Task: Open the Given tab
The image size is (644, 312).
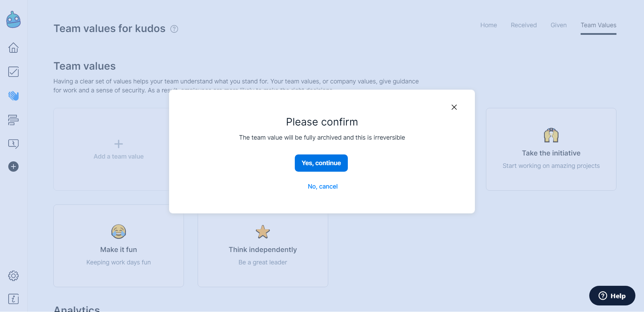Action: 559,25
